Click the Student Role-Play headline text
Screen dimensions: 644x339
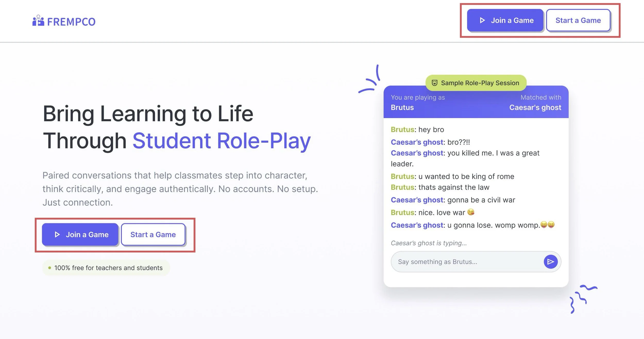[x=222, y=141]
